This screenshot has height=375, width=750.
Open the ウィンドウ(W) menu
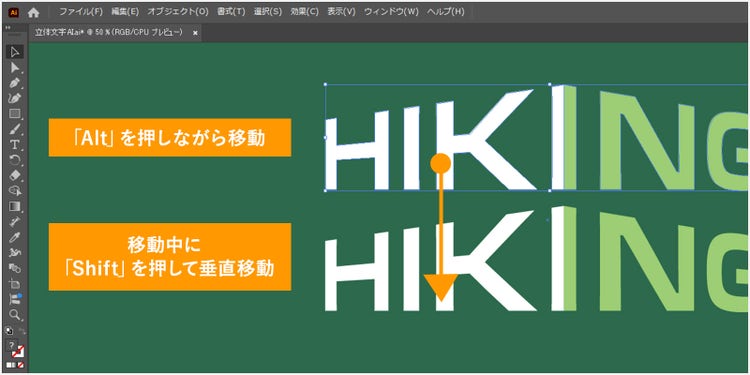[x=391, y=12]
